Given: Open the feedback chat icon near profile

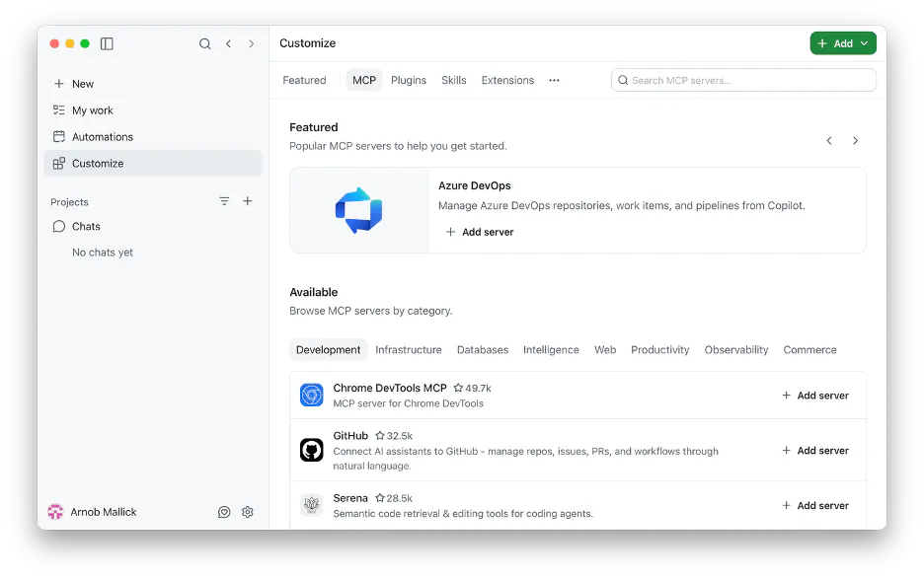Looking at the screenshot, I should (x=224, y=512).
